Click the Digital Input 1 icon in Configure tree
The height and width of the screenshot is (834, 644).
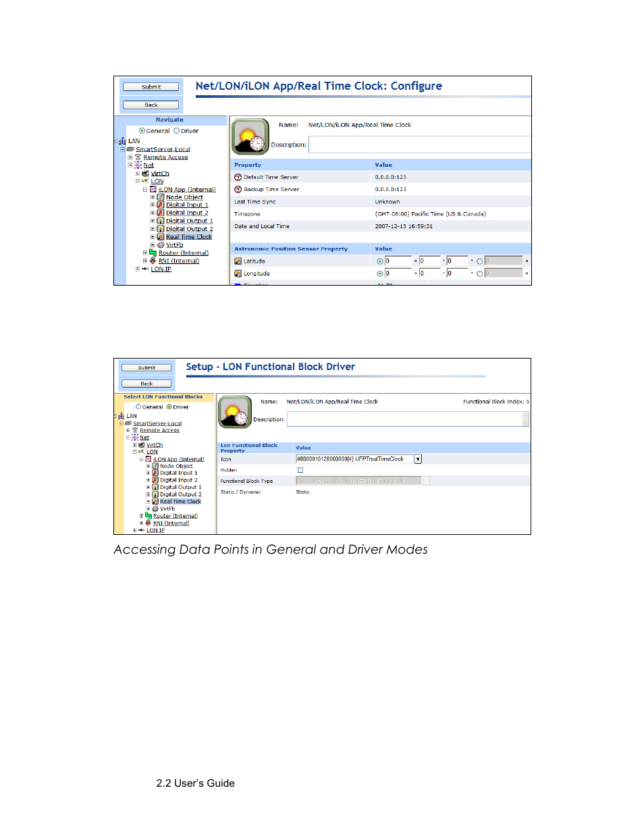pyautogui.click(x=161, y=205)
